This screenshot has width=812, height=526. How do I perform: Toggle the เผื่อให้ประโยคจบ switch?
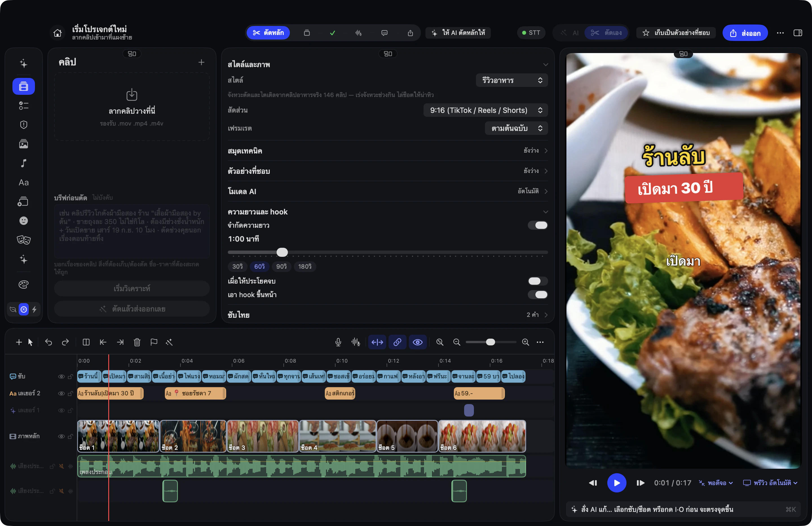[538, 281]
